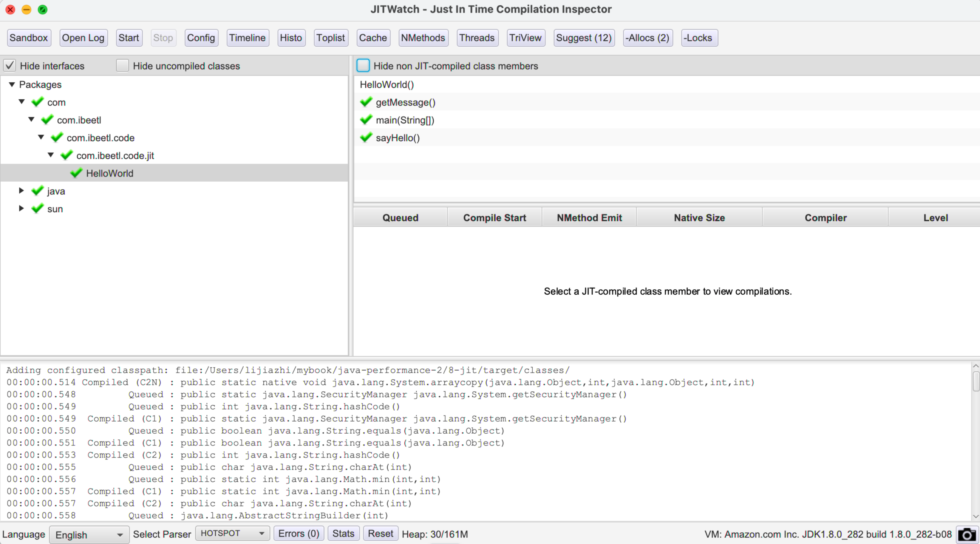Click green checkmark beside sun package
This screenshot has height=544, width=980.
pos(37,209)
